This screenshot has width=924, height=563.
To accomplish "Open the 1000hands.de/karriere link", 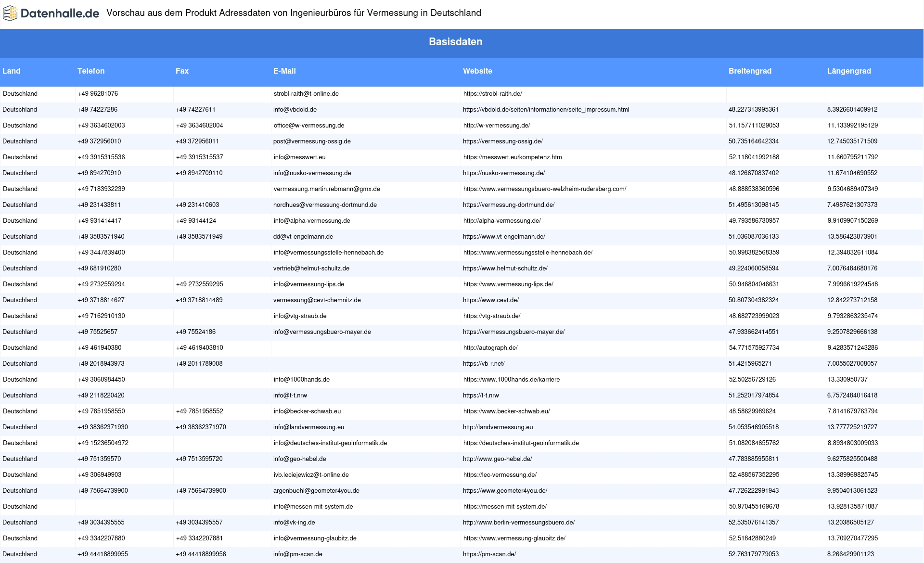I will 512,380.
